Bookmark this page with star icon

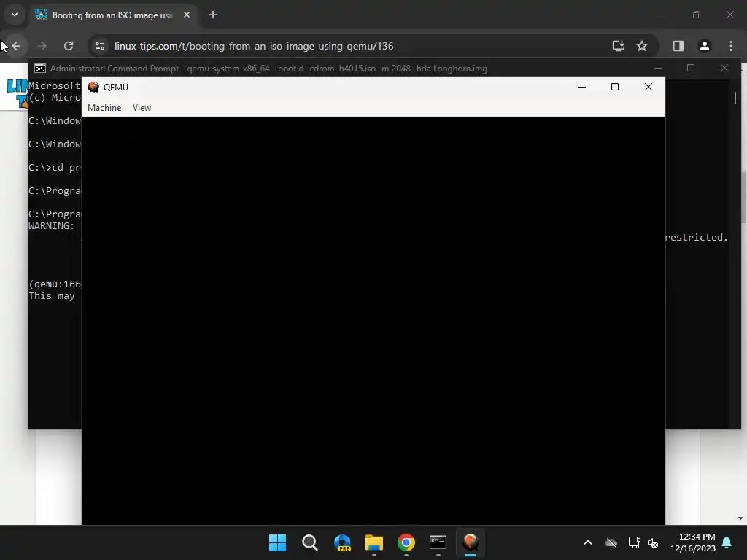(x=642, y=46)
